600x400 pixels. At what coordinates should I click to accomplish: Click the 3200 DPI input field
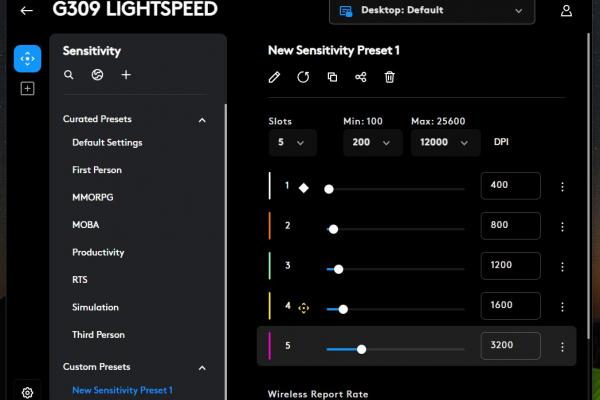point(510,346)
